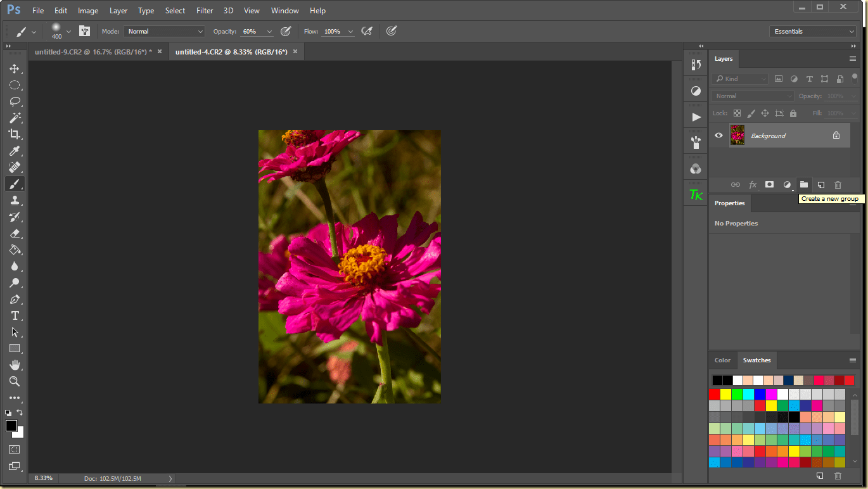Open the Essentials workspace dropdown

[814, 31]
